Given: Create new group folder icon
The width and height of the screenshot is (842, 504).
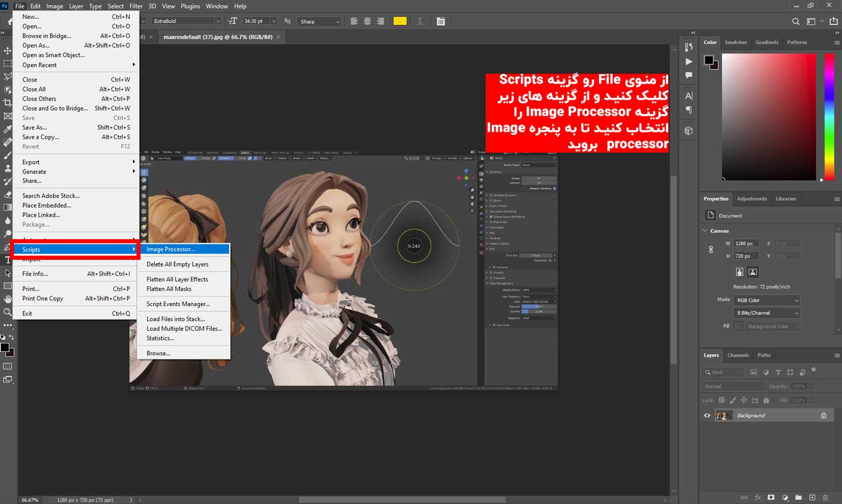Looking at the screenshot, I should pos(798,497).
